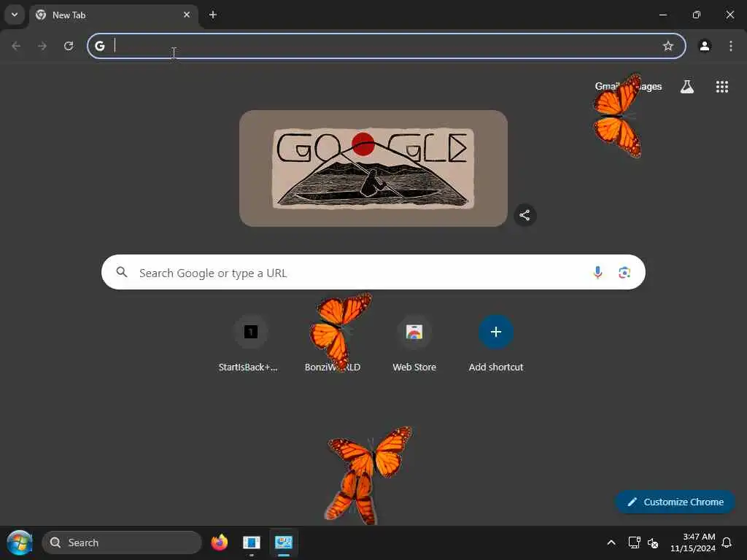Select the New Tab tab
Image resolution: width=747 pixels, height=560 pixels.
[x=113, y=15]
